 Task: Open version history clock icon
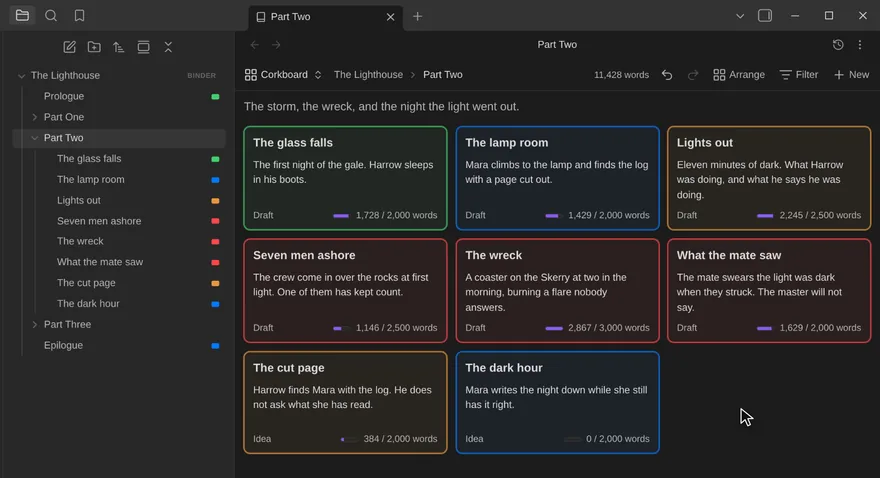[x=838, y=45]
